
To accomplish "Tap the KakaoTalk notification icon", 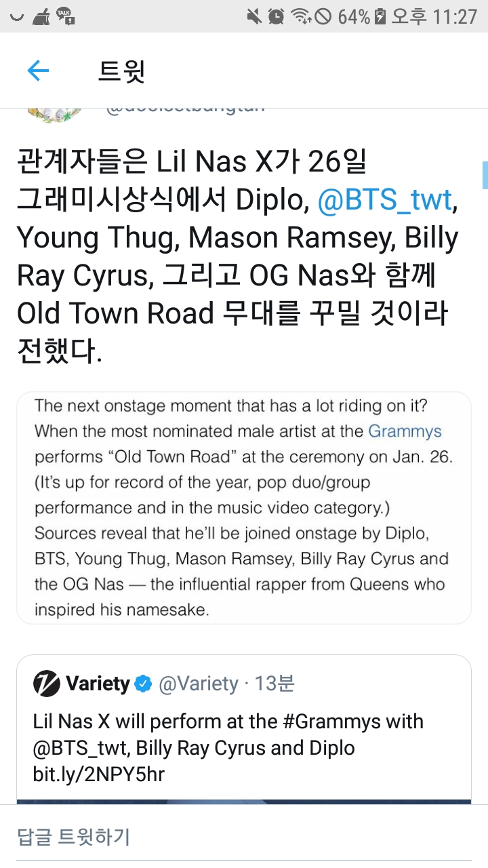I will tap(66, 16).
